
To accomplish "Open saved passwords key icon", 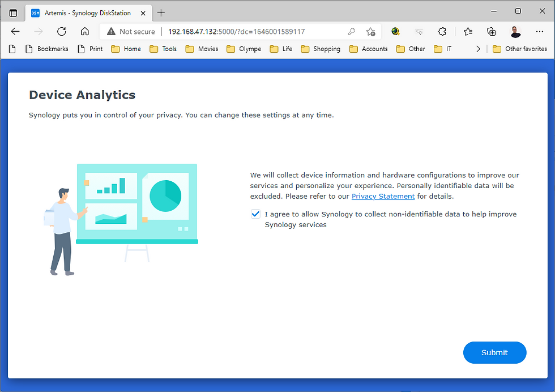I will click(x=351, y=32).
